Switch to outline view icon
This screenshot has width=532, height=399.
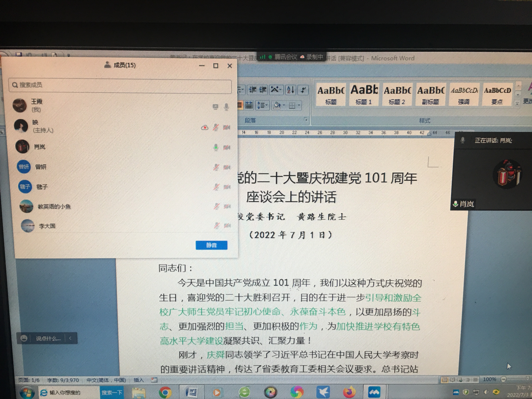click(468, 380)
